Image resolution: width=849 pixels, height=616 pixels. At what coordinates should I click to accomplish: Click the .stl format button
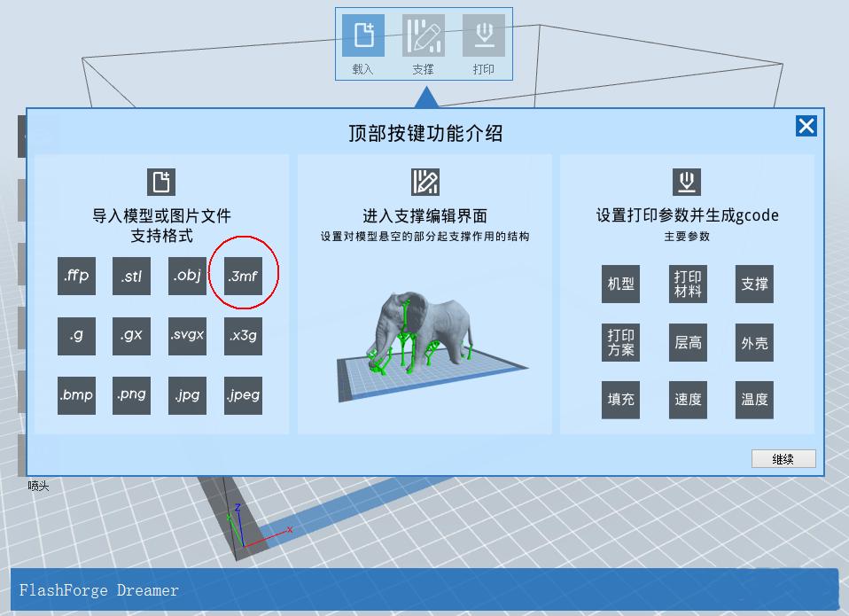point(131,276)
